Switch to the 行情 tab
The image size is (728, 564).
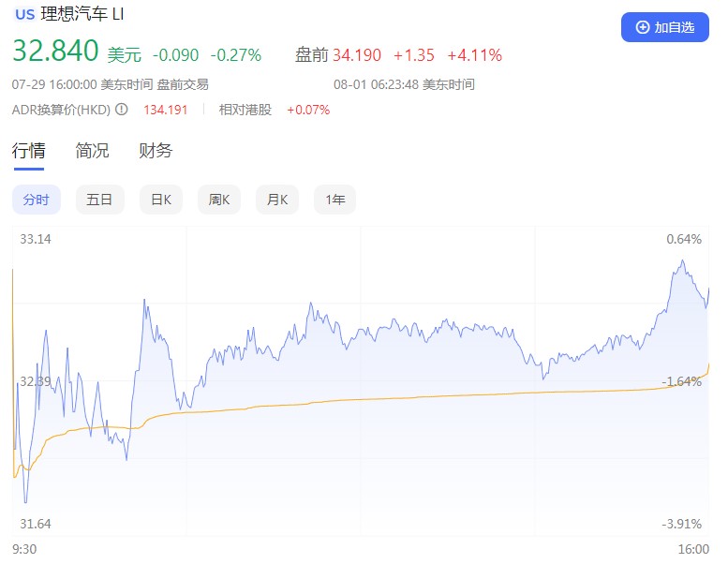29,151
